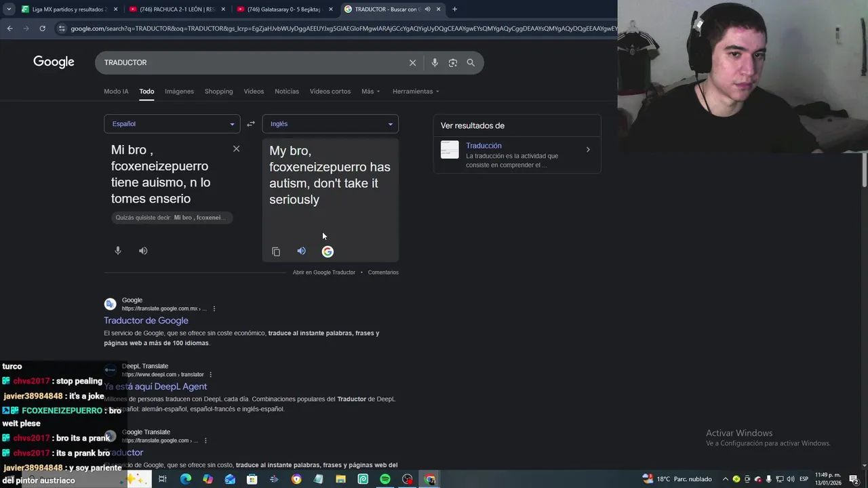The height and width of the screenshot is (488, 868).
Task: Open search by image (Lens) icon
Action: tap(452, 62)
